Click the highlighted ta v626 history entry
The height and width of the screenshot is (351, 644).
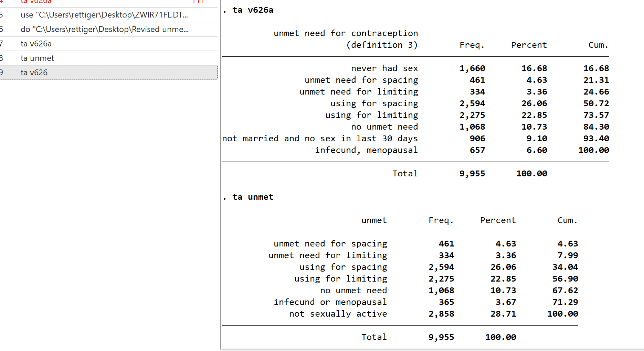[34, 73]
